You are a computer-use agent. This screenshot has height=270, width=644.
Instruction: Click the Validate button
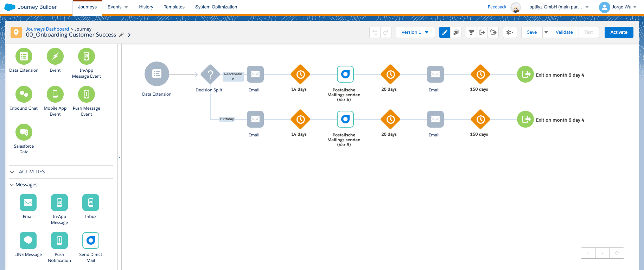tap(564, 32)
